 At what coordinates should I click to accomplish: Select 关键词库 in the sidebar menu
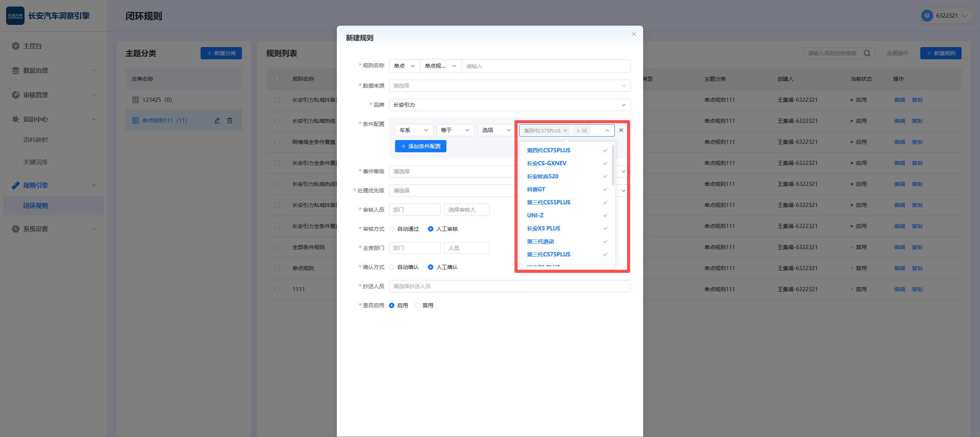click(36, 162)
